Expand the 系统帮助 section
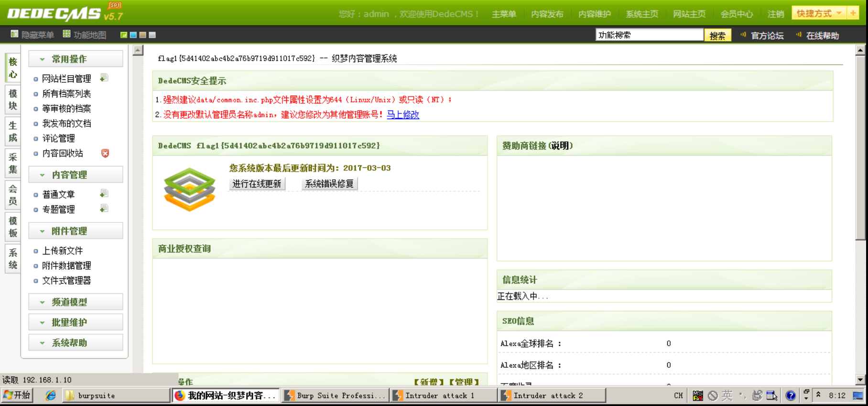The height and width of the screenshot is (406, 868). pyautogui.click(x=76, y=342)
